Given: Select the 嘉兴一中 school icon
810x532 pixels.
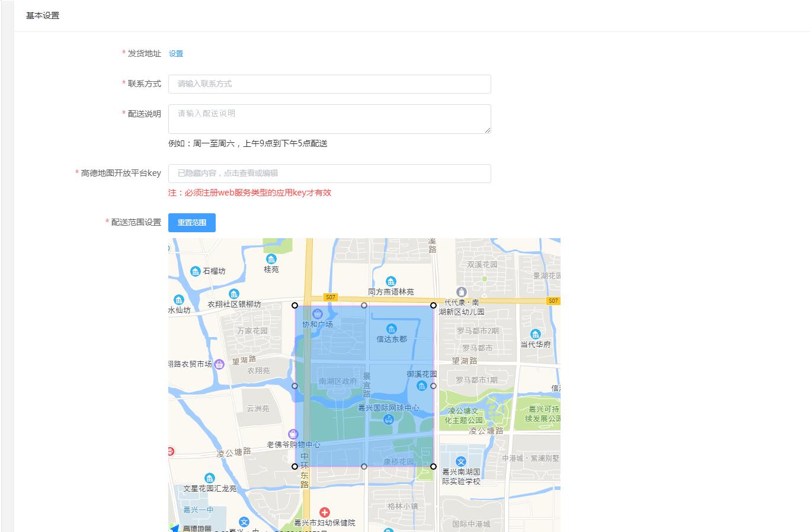Looking at the screenshot, I should click(x=244, y=523).
